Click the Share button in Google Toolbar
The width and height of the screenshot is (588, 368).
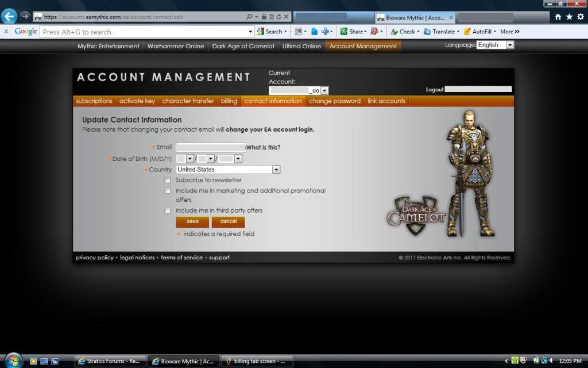[x=353, y=32]
